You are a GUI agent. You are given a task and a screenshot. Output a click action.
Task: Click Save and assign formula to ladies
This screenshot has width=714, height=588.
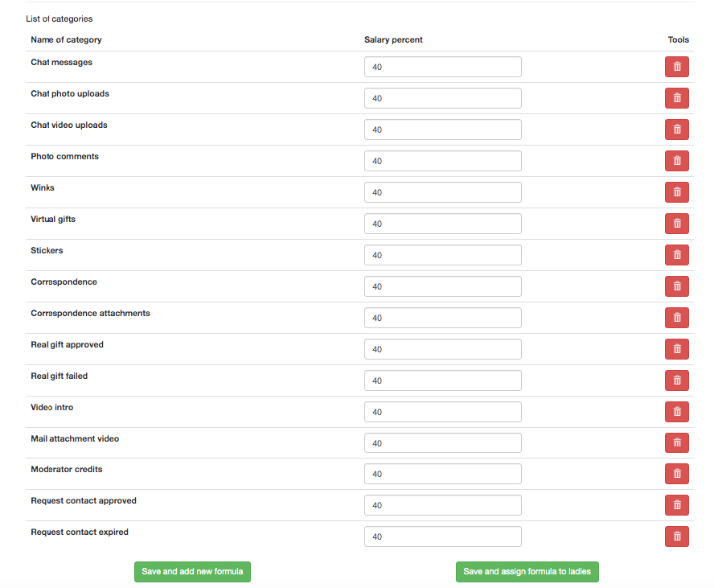tap(527, 572)
